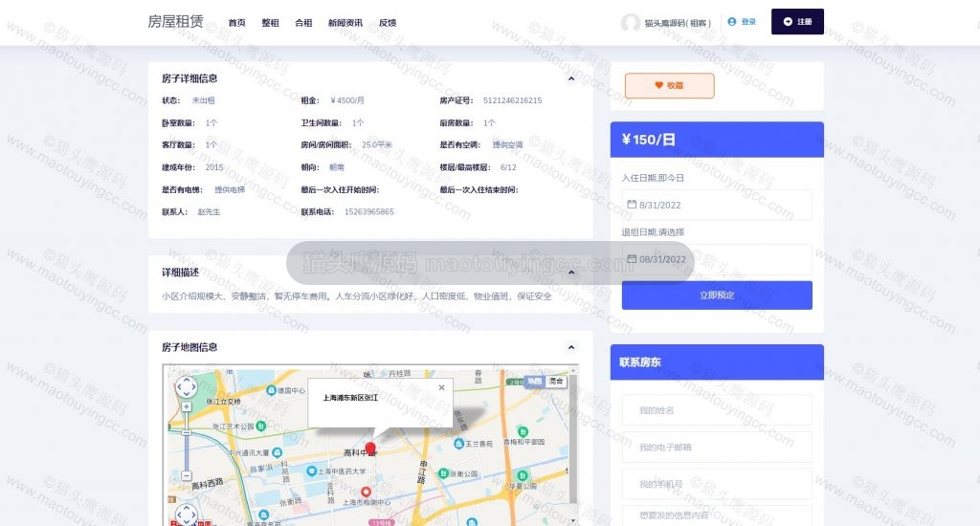Click the 中兴通讯大厦 building icon
The image size is (980, 526).
click(x=277, y=452)
